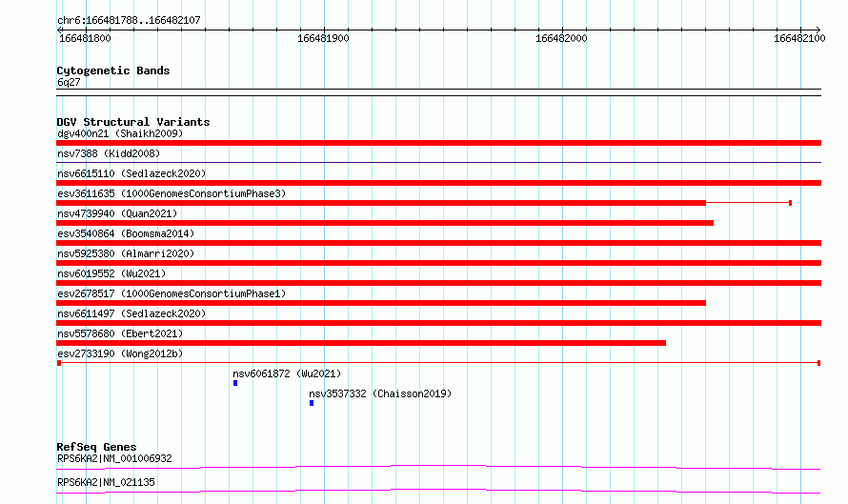The image size is (848, 504).
Task: Select the red bar under nsv5578680
Action: pos(361,343)
